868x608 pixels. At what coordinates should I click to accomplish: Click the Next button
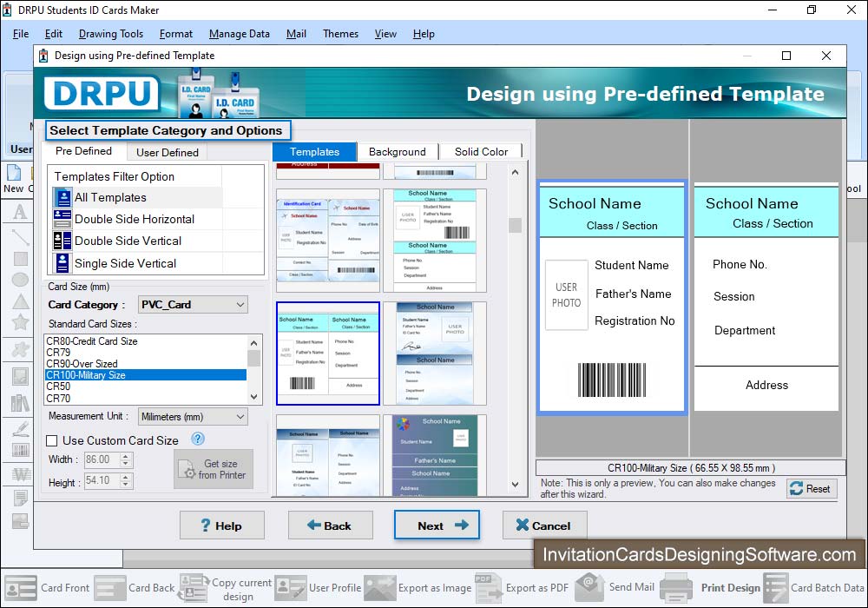coord(437,525)
